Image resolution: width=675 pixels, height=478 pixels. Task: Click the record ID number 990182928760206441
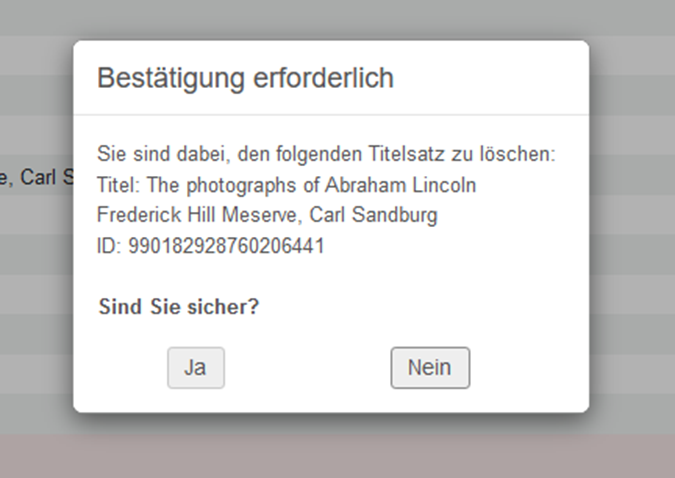click(x=226, y=245)
